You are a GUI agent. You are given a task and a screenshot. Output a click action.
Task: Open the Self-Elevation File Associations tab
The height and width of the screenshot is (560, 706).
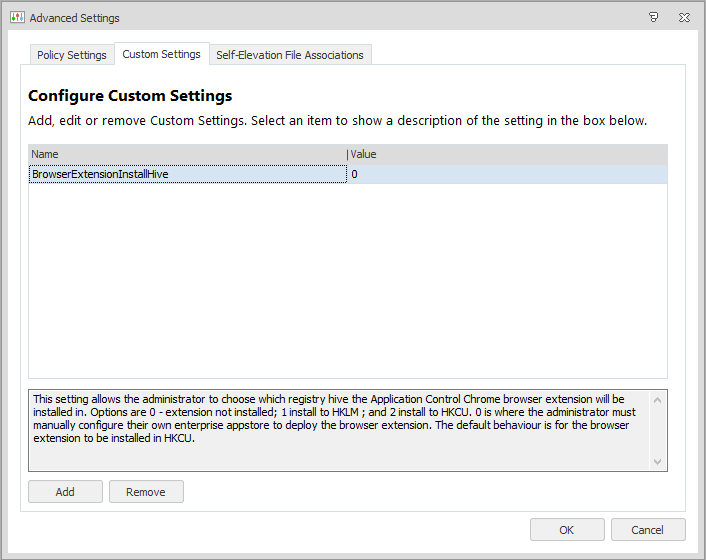(290, 55)
